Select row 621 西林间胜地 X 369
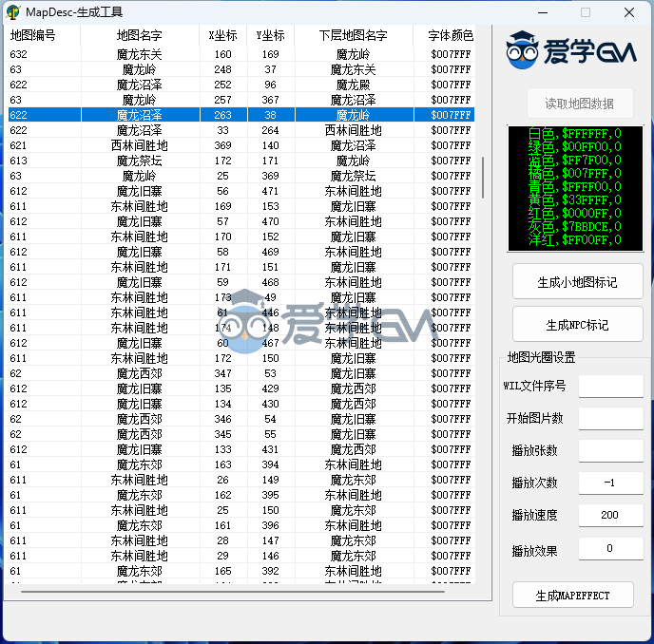The width and height of the screenshot is (654, 644). point(241,145)
